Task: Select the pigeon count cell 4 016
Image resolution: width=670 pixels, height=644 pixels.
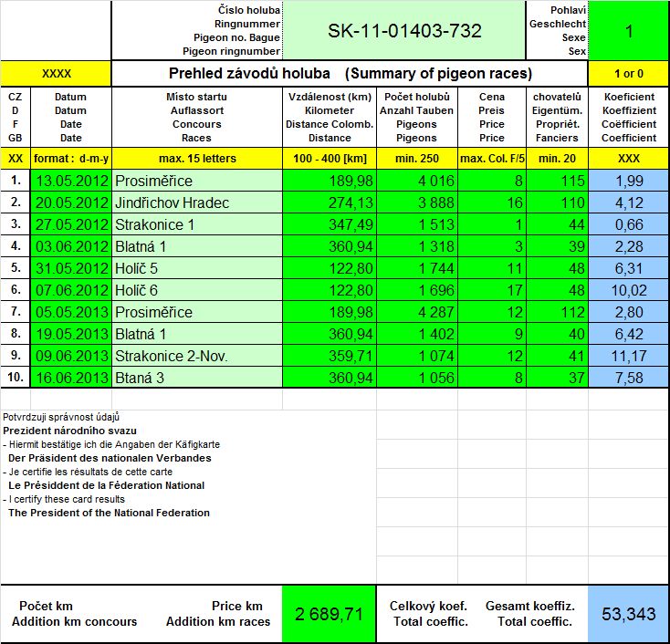Action: point(416,182)
